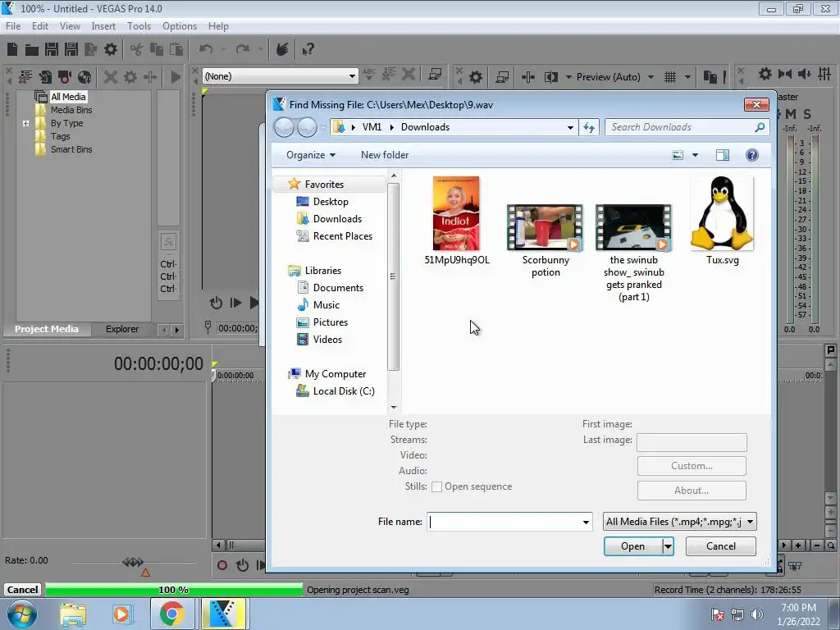Click the Cancel button in Find Missing File dialog

[720, 546]
